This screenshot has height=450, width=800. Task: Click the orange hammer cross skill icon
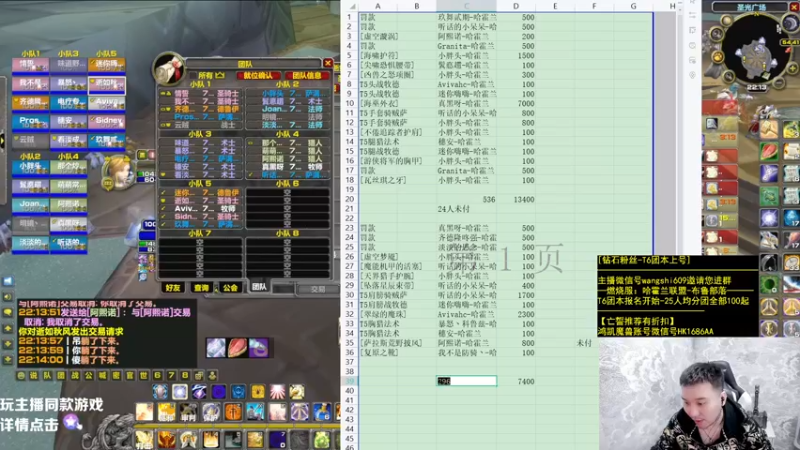pyautogui.click(x=233, y=412)
